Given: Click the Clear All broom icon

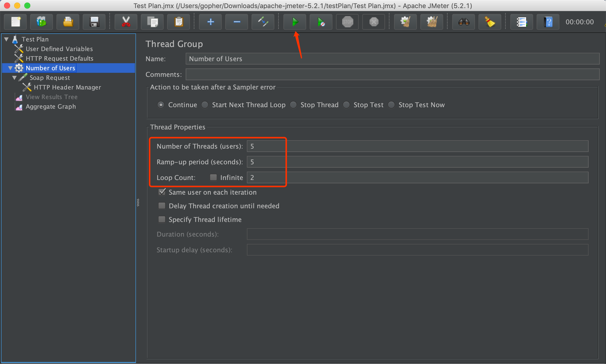Looking at the screenshot, I should click(432, 22).
